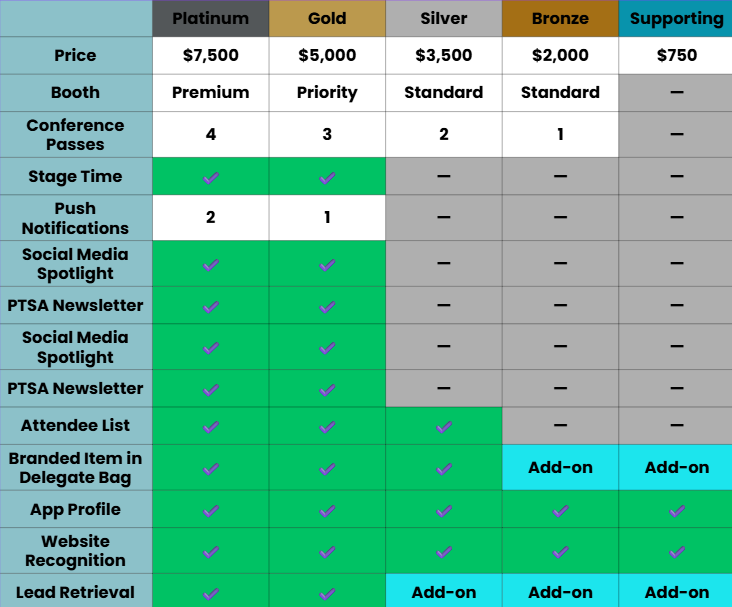Click the Bronze App Profile checkmark
732x607 pixels.
[x=560, y=511]
